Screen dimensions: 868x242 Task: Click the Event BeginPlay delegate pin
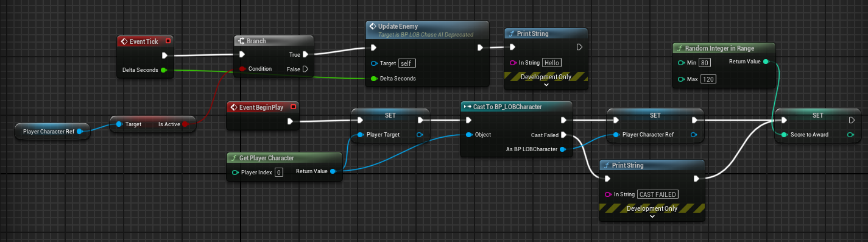click(294, 107)
